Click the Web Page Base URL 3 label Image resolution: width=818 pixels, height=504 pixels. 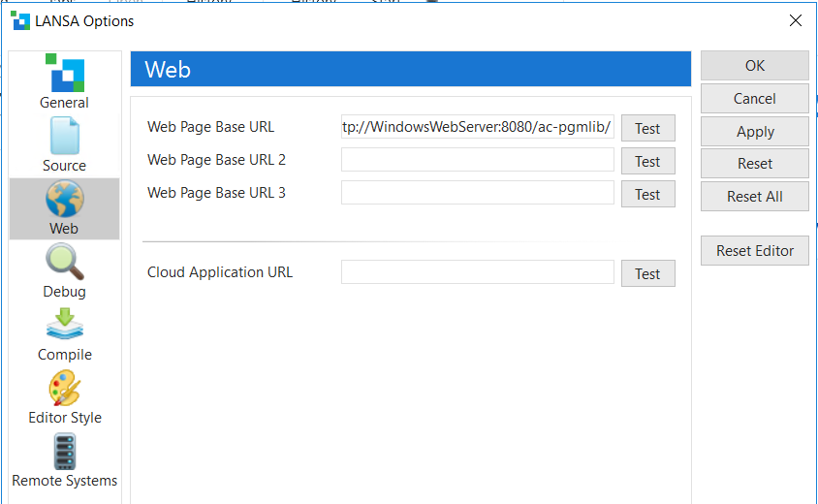216,193
